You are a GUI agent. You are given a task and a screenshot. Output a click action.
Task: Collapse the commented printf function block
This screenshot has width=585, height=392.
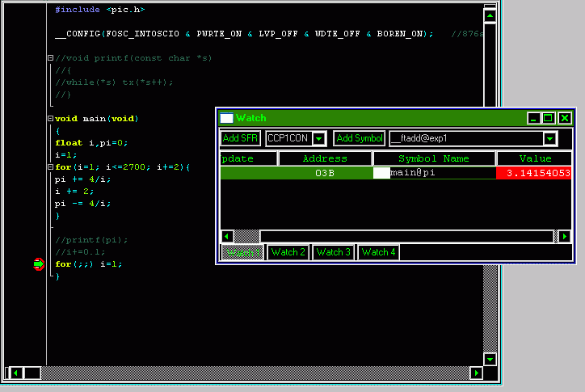[x=50, y=58]
